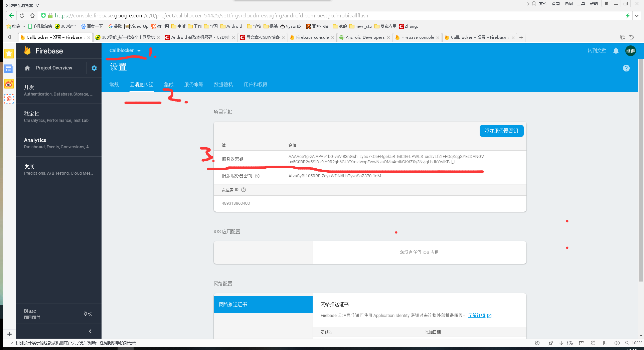Image resolution: width=644 pixels, height=350 pixels.
Task: Click the browser back arrow
Action: pos(11,15)
